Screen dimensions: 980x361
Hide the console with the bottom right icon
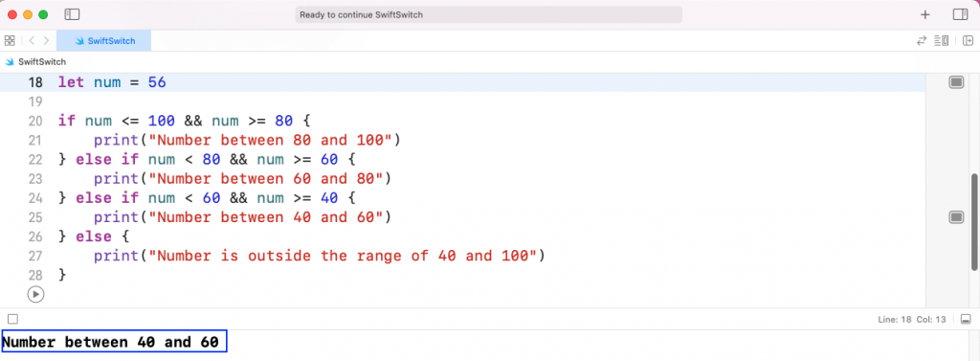pyautogui.click(x=966, y=319)
